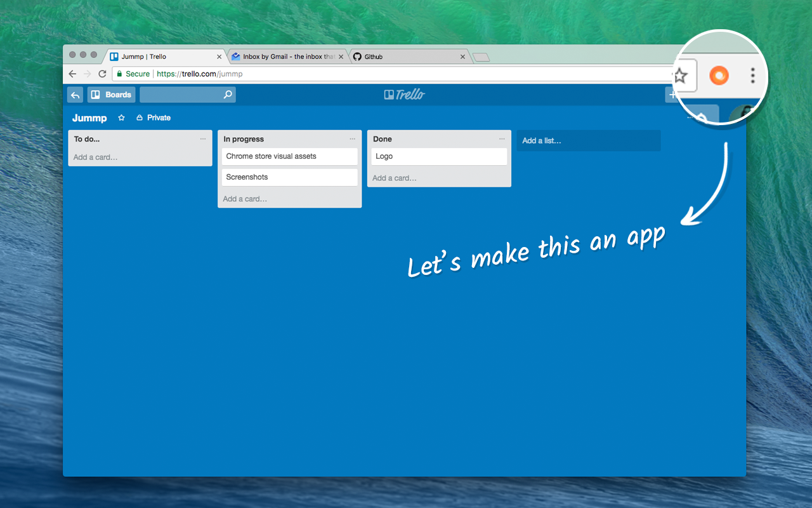The image size is (812, 508).
Task: Click the trello.com/jummp address bar
Action: pos(393,74)
